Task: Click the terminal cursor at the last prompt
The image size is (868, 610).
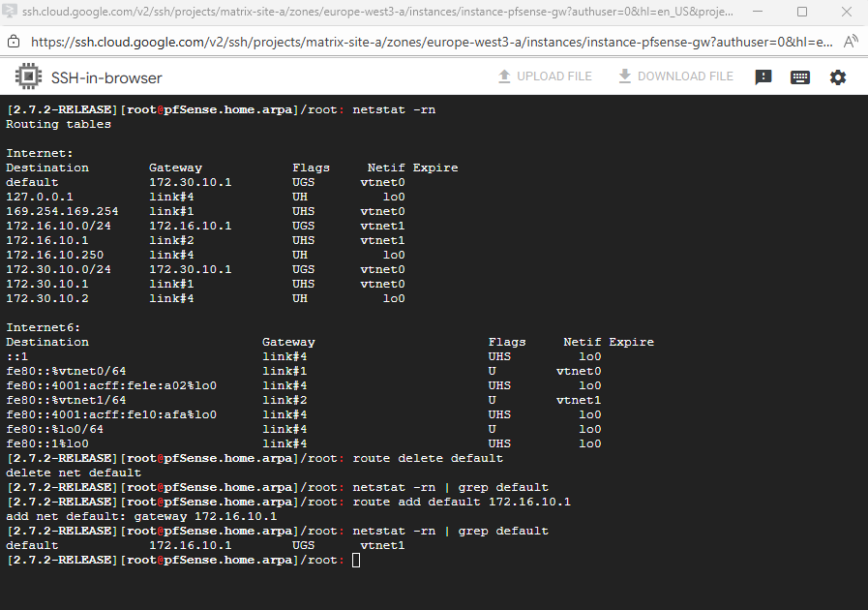Action: click(356, 561)
